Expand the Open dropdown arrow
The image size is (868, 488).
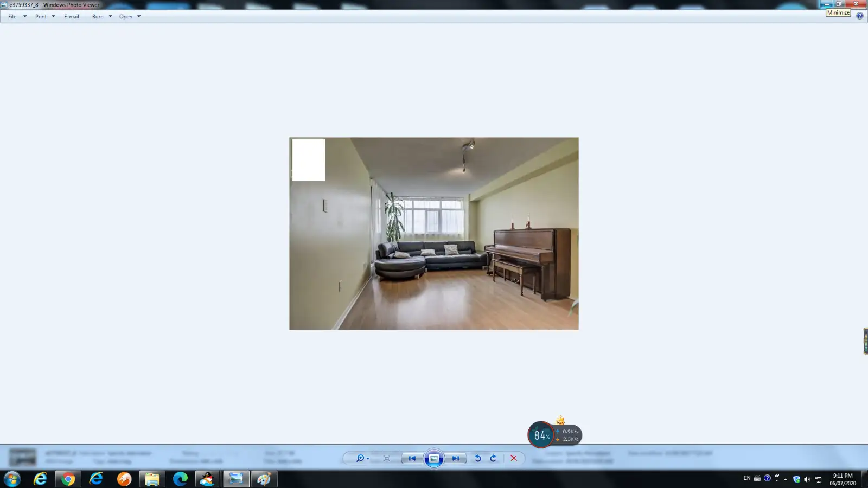[139, 17]
